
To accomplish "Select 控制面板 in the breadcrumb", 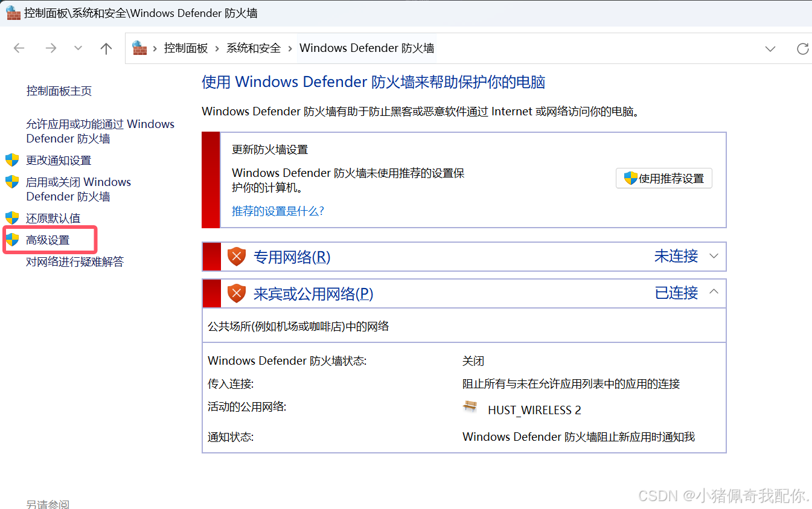I will click(x=186, y=48).
